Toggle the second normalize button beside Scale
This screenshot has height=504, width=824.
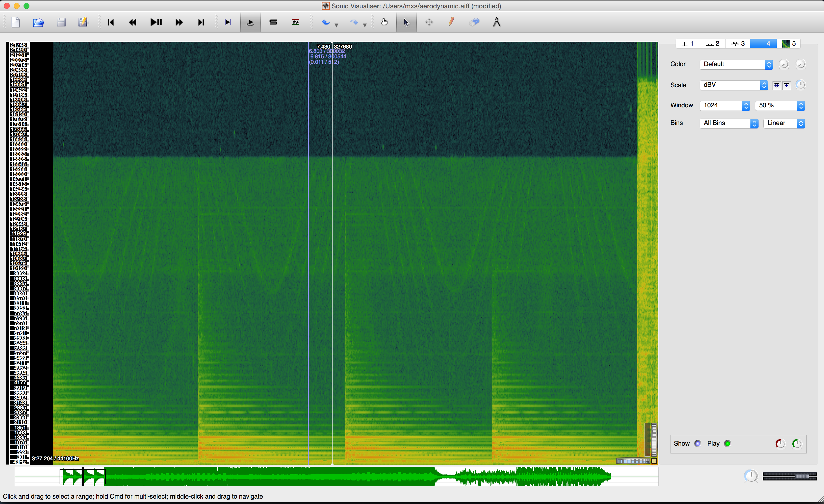(787, 86)
